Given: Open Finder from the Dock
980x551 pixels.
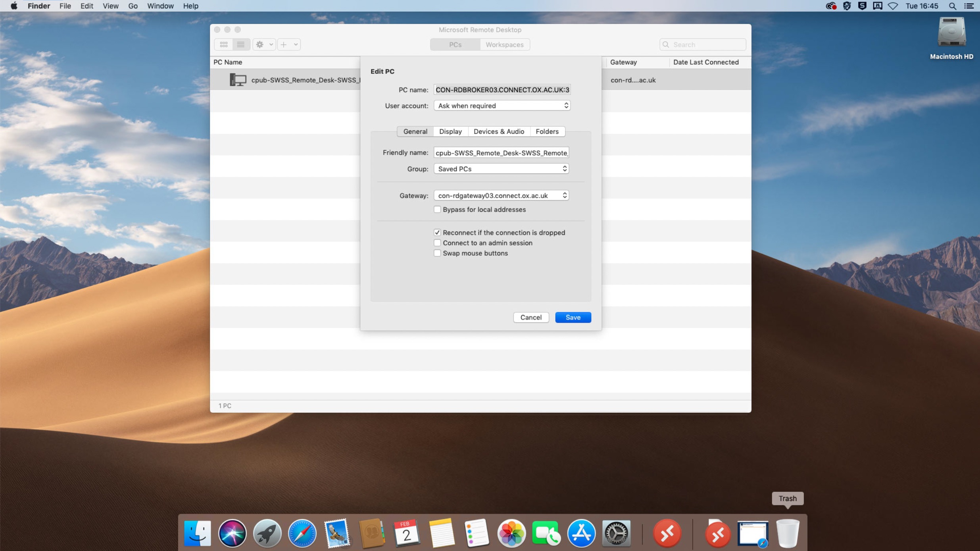Looking at the screenshot, I should [x=197, y=533].
